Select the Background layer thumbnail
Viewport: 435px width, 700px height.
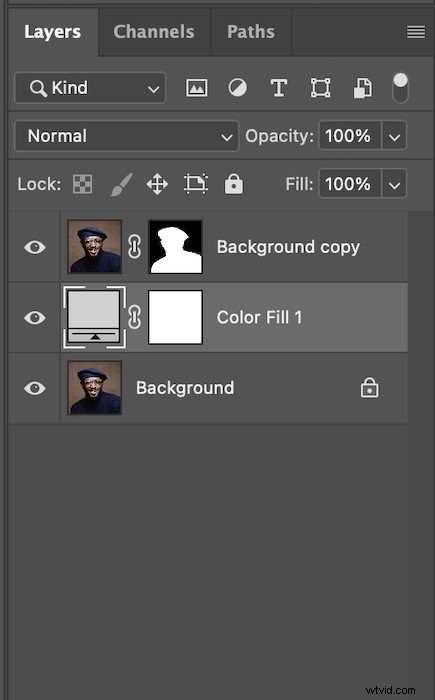(94, 388)
